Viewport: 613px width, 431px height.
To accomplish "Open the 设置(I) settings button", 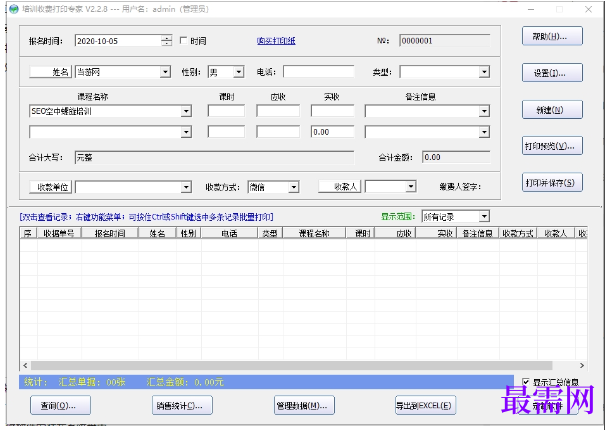I will (x=552, y=73).
